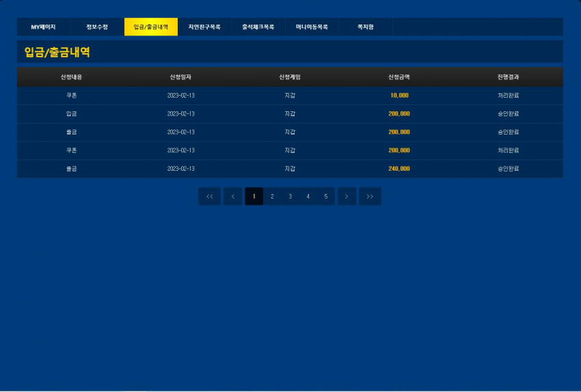The height and width of the screenshot is (392, 581).
Task: Go to pagination page 2
Action: coord(272,197)
